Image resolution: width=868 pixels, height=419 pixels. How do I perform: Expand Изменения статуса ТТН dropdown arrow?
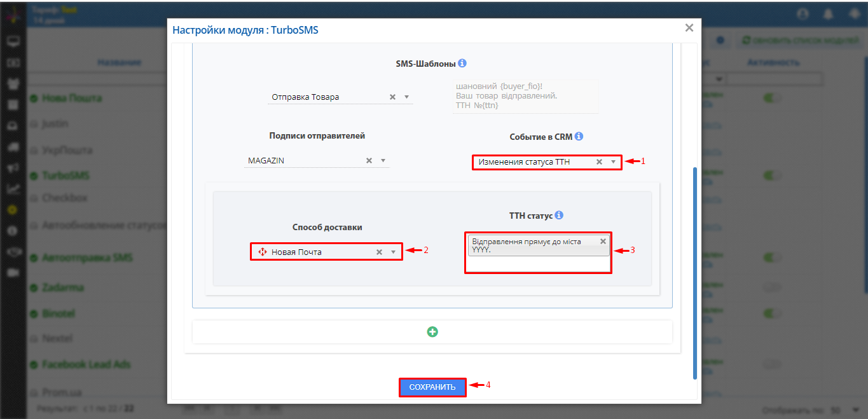point(614,162)
